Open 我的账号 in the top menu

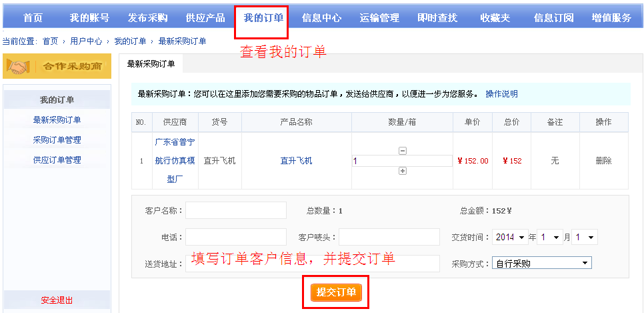pos(89,18)
